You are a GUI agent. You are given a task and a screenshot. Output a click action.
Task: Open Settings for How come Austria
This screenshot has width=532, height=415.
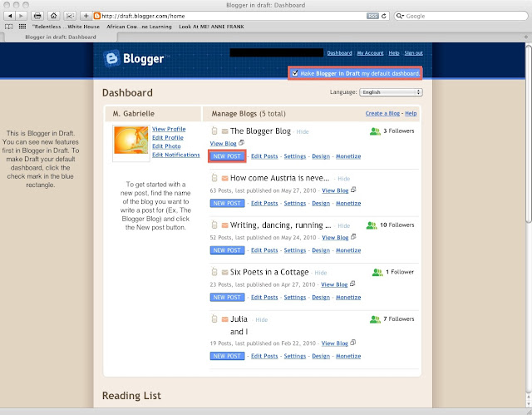(295, 203)
